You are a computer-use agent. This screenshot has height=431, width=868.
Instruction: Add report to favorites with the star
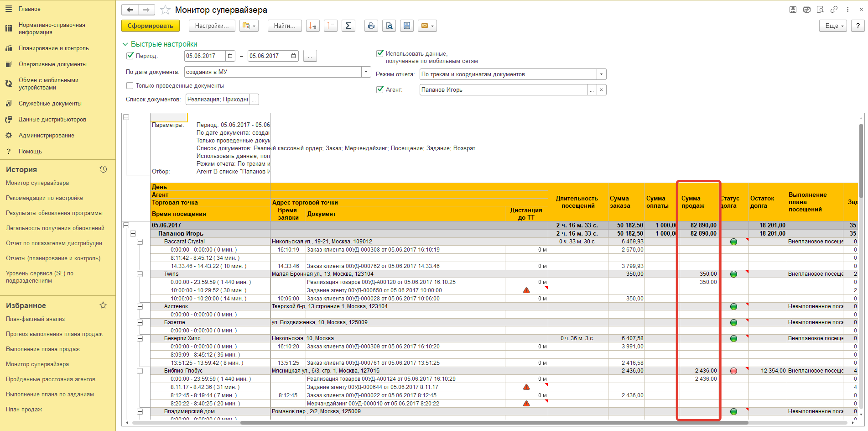165,10
